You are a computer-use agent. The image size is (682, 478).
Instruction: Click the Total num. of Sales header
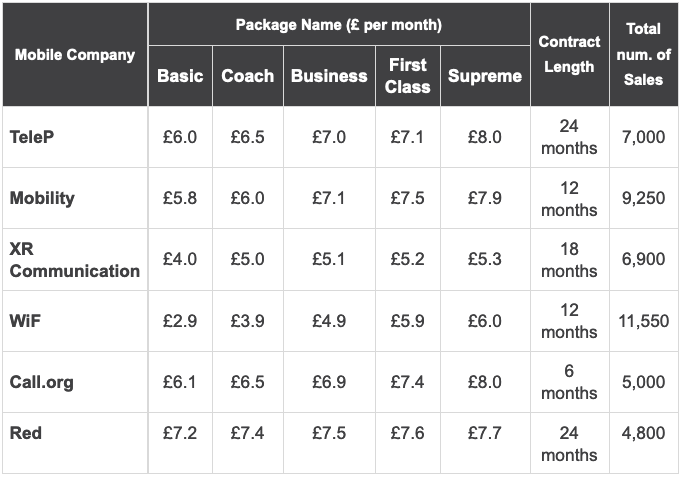(644, 54)
